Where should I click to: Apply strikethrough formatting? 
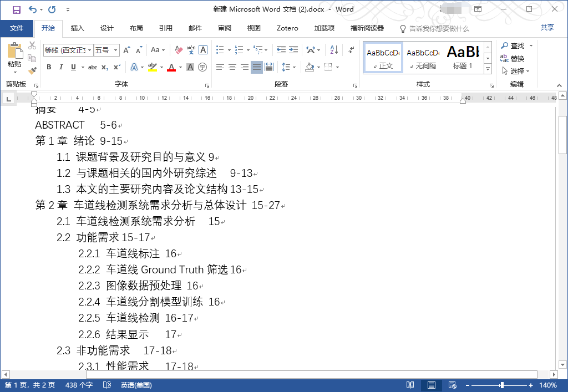(93, 67)
